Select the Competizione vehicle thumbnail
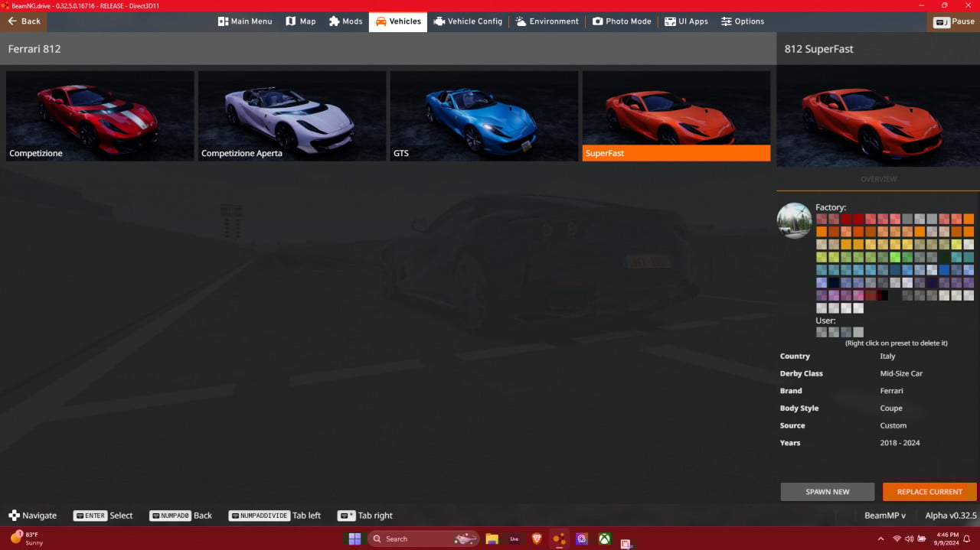 point(100,116)
